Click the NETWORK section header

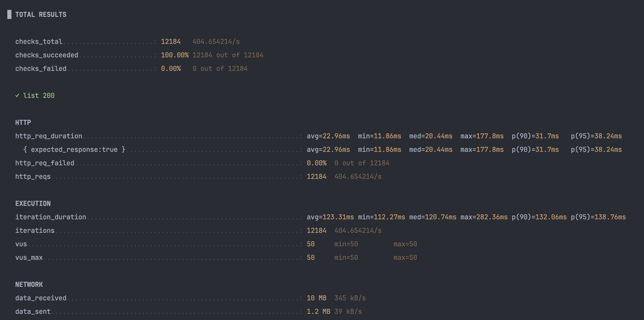tap(29, 285)
